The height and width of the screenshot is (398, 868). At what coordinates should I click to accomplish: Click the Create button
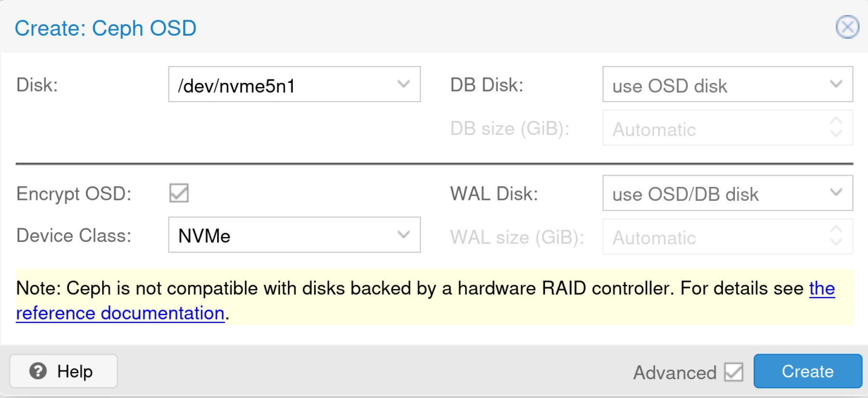[x=807, y=371]
